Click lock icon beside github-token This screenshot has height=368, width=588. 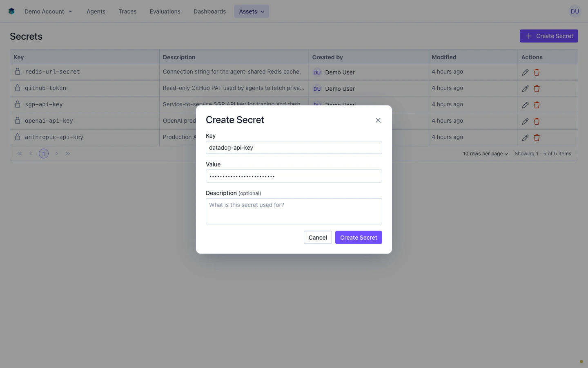tap(18, 88)
